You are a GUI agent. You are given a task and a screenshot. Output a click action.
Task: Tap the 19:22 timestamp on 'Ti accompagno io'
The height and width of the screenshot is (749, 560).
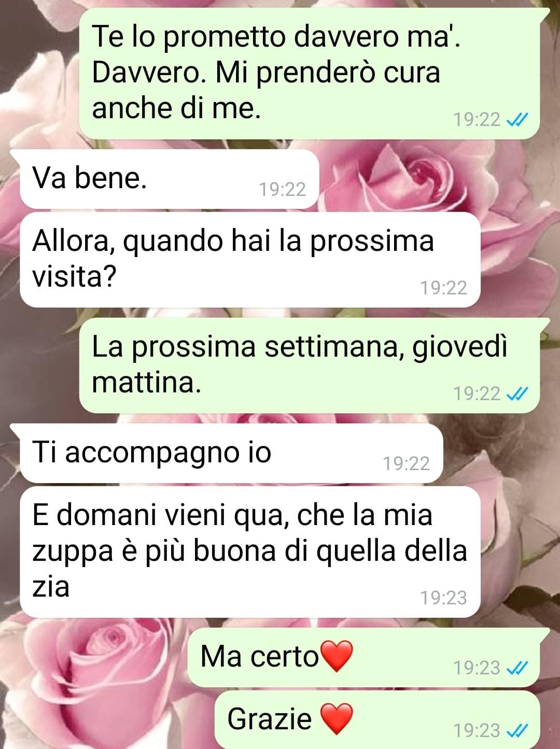tap(407, 464)
